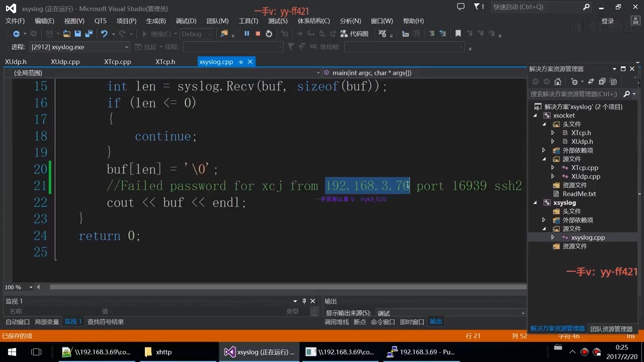Screen dimensions: 644x362
Task: Collapse the xsocket project node
Action: (535, 116)
